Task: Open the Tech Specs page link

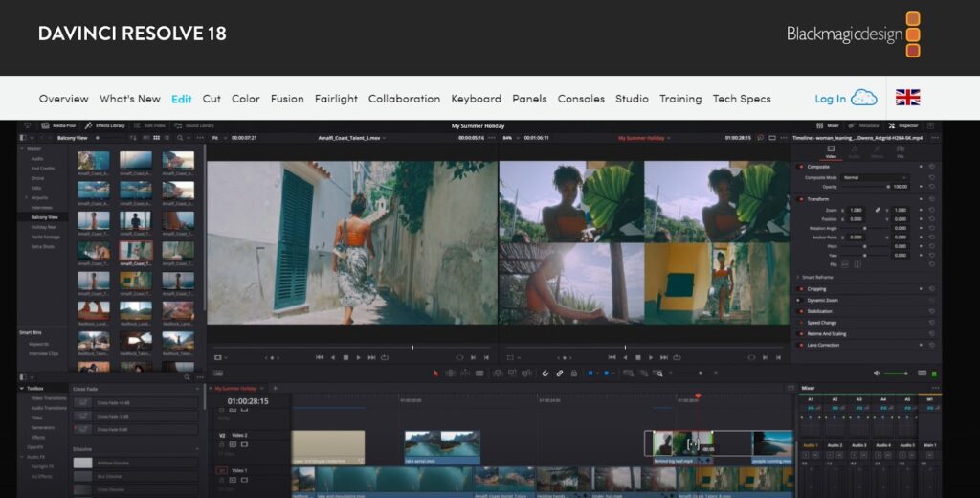Action: click(x=742, y=99)
